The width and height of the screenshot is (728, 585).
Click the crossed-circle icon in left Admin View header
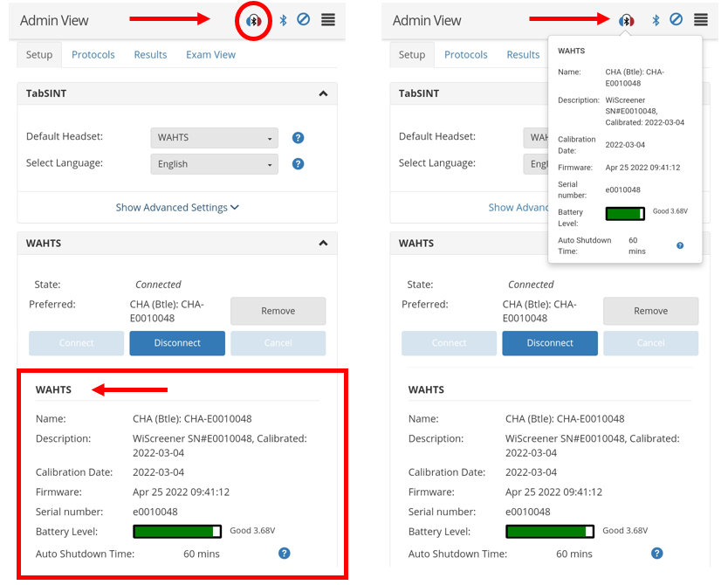[x=304, y=19]
